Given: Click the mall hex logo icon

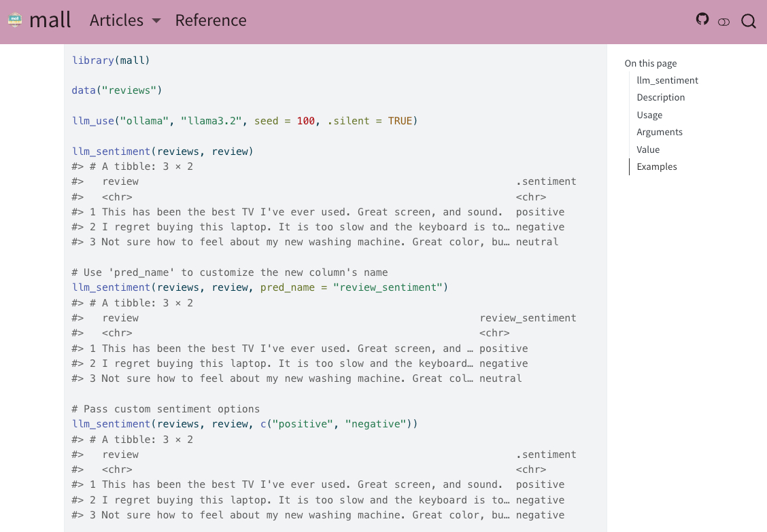Looking at the screenshot, I should (x=15, y=20).
